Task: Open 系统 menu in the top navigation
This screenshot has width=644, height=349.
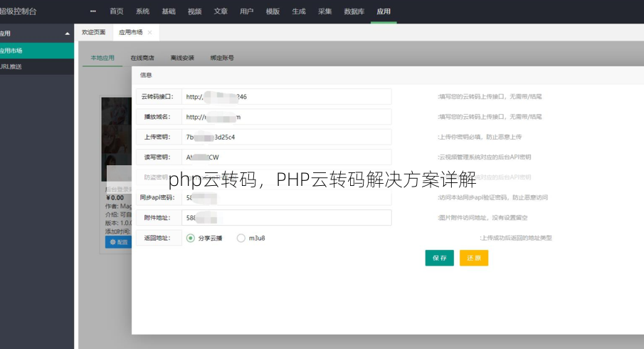Action: pos(142,11)
